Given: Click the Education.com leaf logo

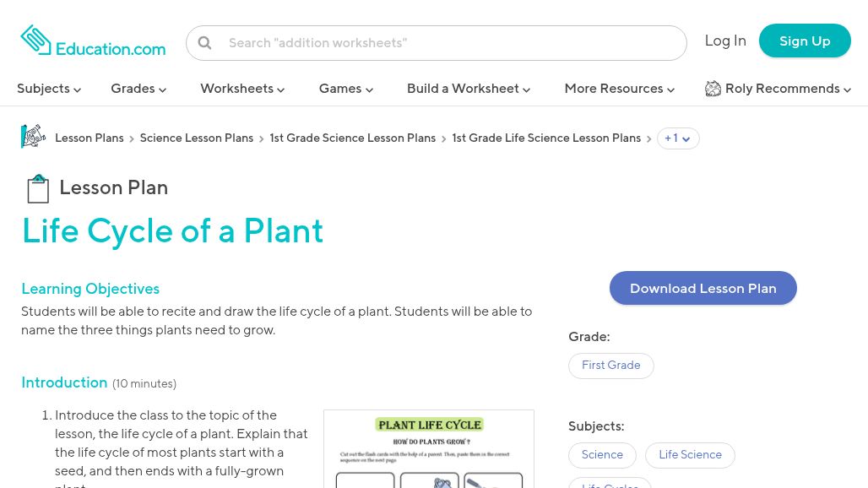Looking at the screenshot, I should [x=36, y=40].
